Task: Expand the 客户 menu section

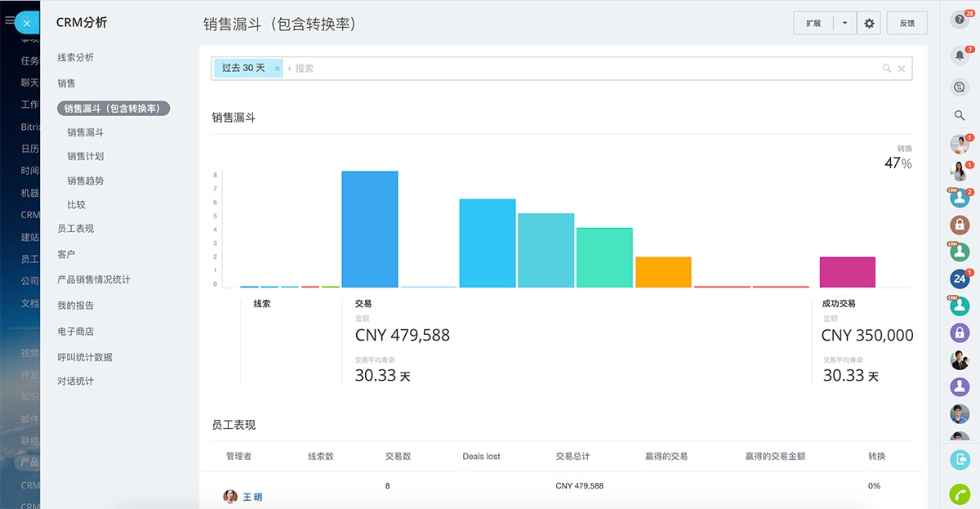Action: [67, 254]
